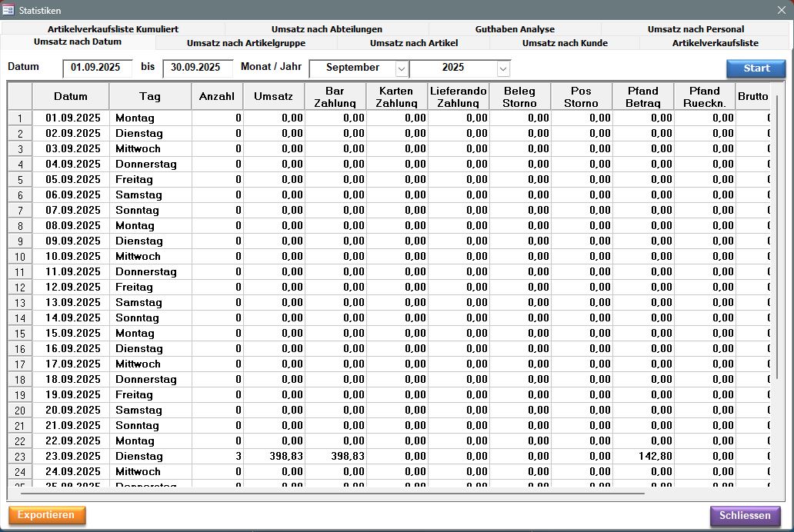Open the year dropdown showing 2025

(x=503, y=68)
